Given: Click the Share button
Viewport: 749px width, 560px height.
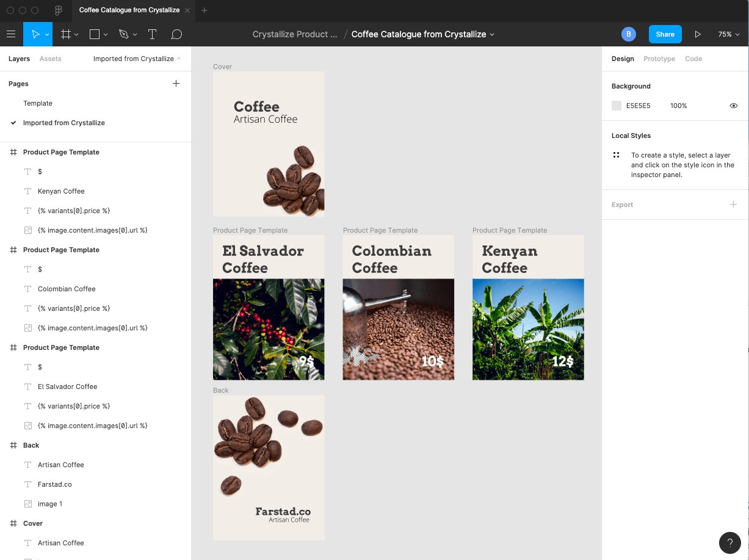Looking at the screenshot, I should [x=665, y=34].
